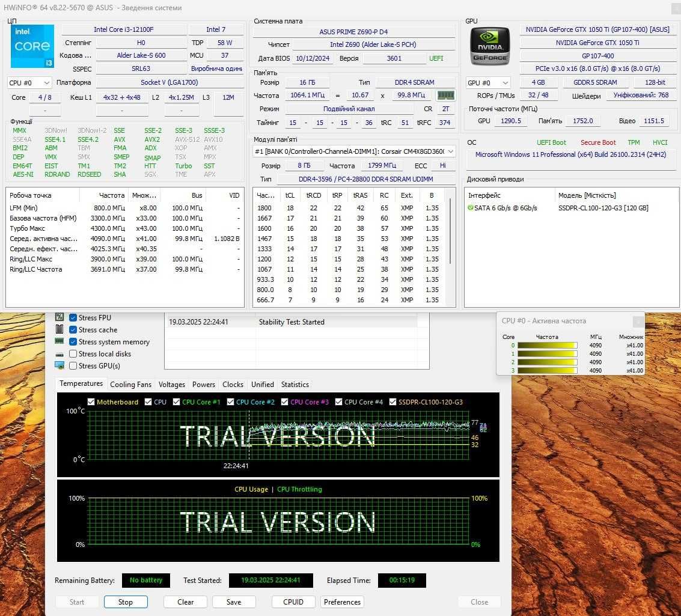Switch to the Cooling Fans tab

pos(130,385)
